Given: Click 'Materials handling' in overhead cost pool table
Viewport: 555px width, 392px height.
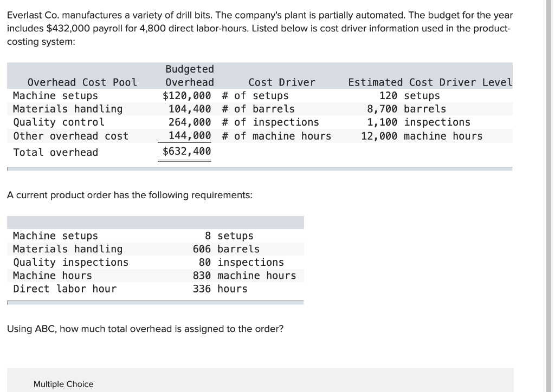Looking at the screenshot, I should (x=68, y=109).
